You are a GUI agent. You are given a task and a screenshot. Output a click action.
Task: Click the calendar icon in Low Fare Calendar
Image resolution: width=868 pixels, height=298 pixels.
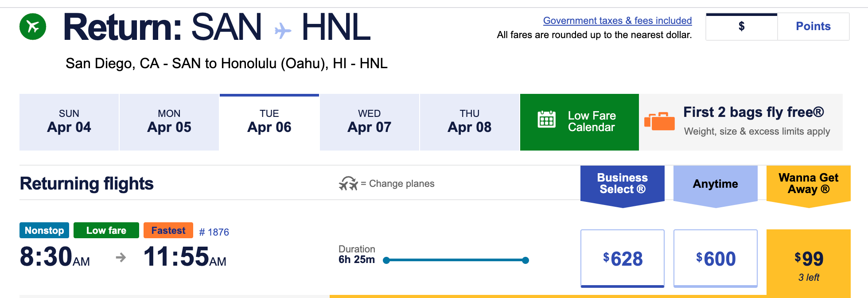click(546, 120)
